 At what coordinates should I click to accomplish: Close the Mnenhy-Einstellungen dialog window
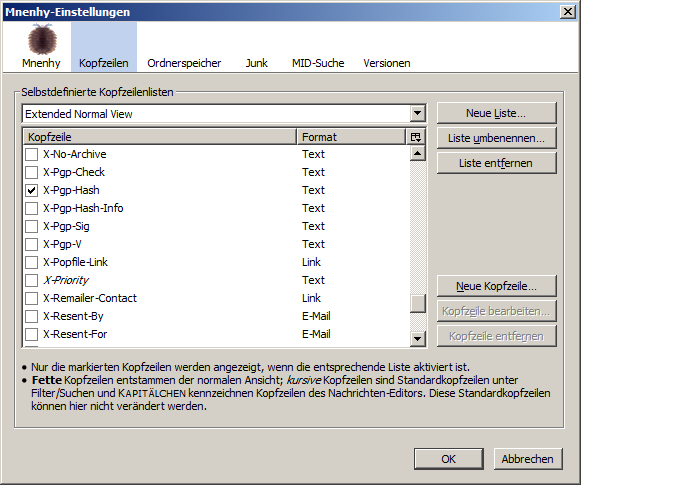[567, 11]
